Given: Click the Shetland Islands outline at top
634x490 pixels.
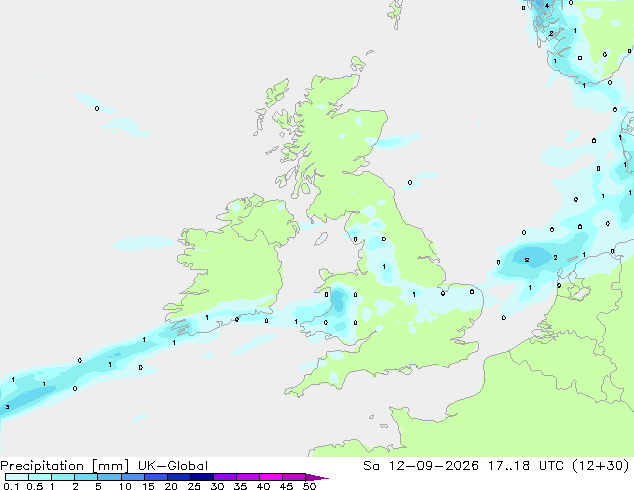Looking at the screenshot, I should [x=396, y=14].
